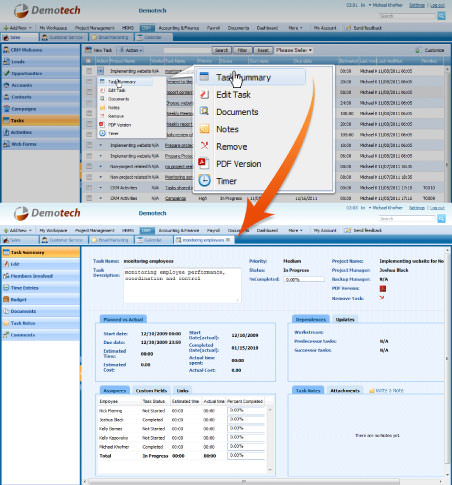Choose PDF Version in the small row menu
The image size is (452, 485).
[x=119, y=125]
